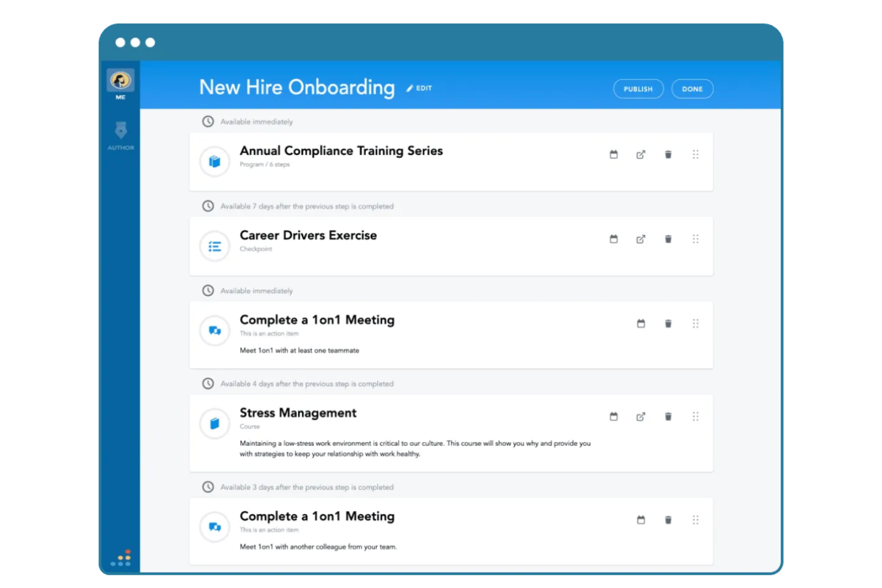Screen dimensions: 882x588
Task: Delete the 1on1 Meeting with teammate step
Action: pyautogui.click(x=668, y=323)
